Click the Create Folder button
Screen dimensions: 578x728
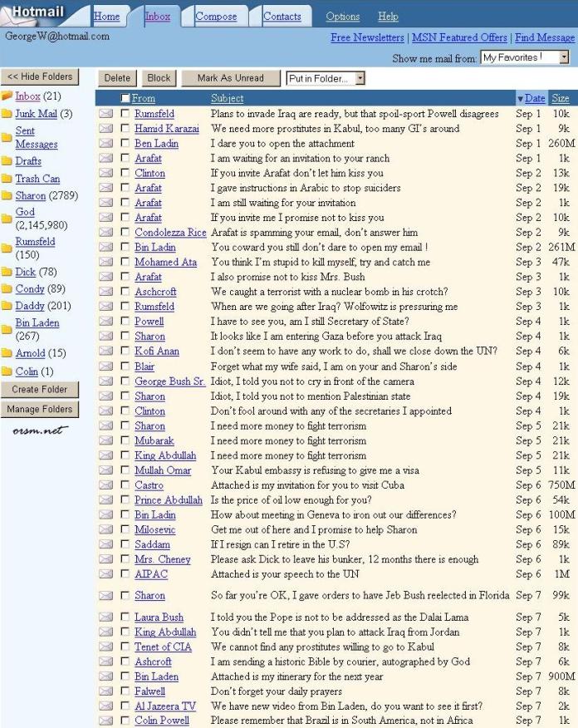[x=40, y=389]
